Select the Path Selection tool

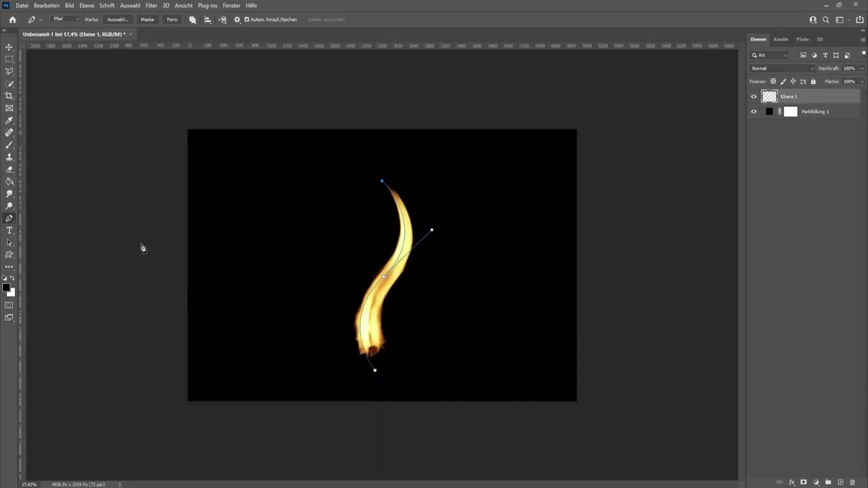[9, 243]
